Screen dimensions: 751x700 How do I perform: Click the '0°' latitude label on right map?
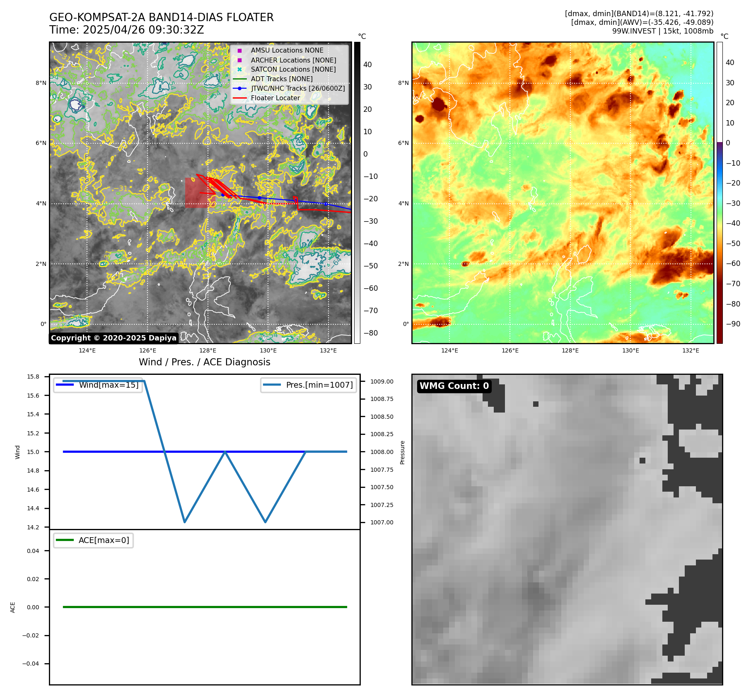click(x=406, y=324)
